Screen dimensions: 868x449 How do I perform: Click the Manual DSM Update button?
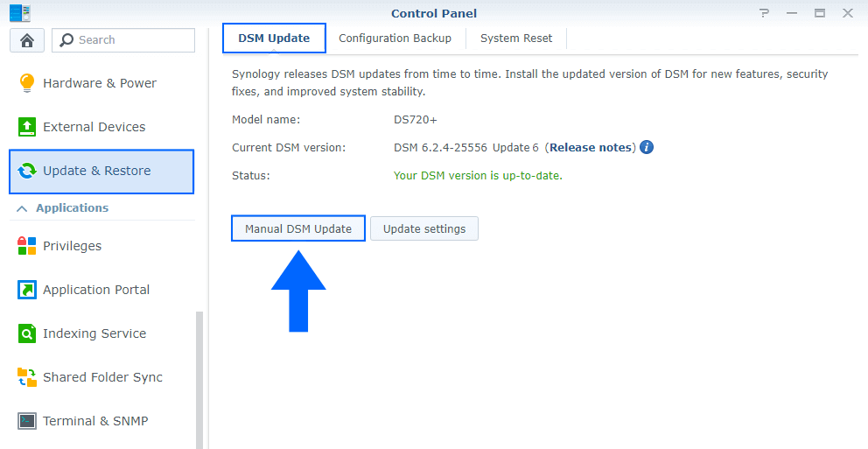coord(298,228)
